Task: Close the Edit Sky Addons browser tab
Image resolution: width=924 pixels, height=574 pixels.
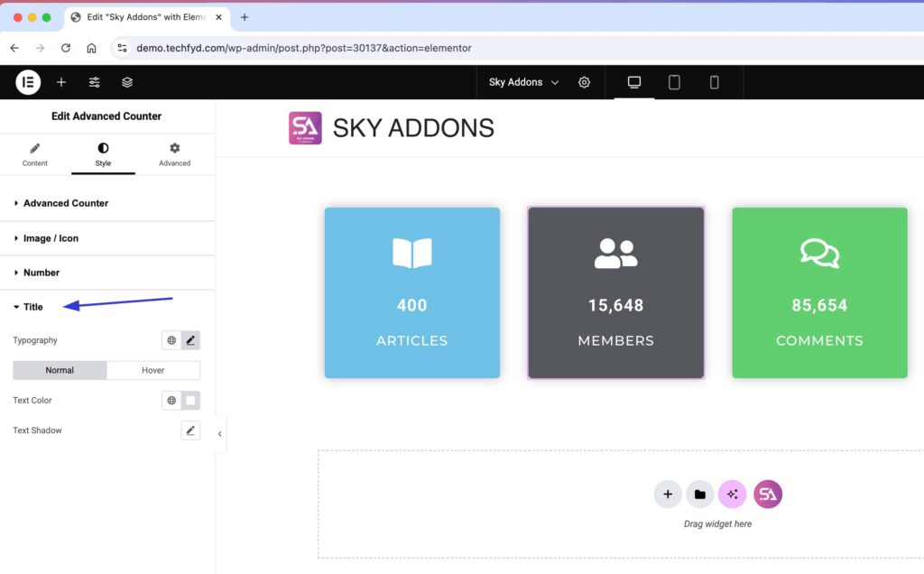Action: [x=218, y=18]
